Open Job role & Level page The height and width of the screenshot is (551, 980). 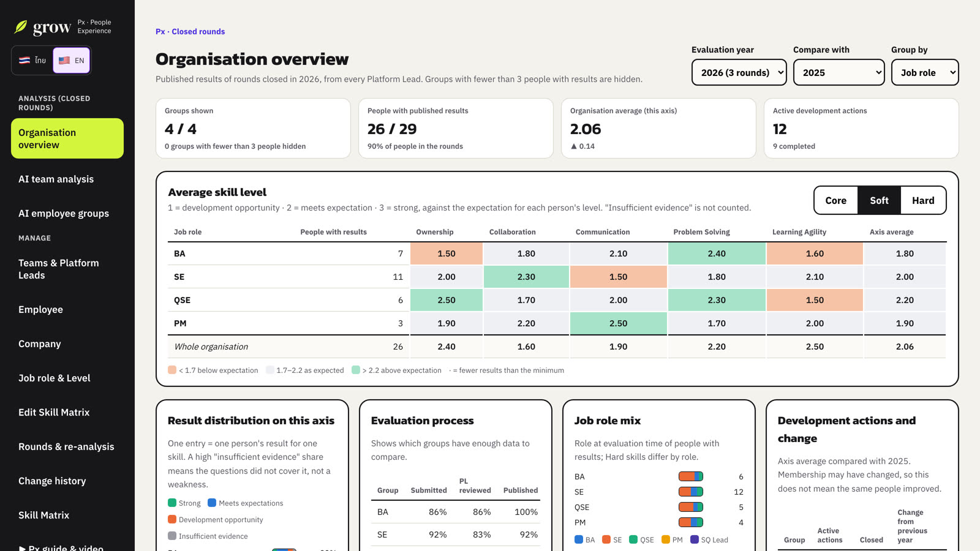(67, 378)
